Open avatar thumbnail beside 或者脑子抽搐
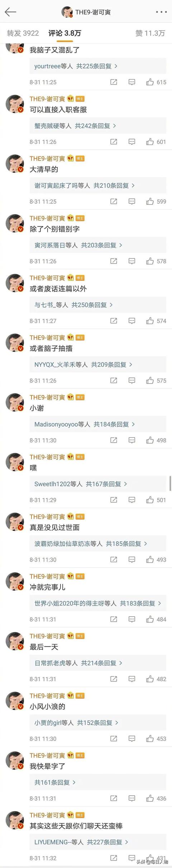The height and width of the screenshot is (868, 172). [x=15, y=343]
